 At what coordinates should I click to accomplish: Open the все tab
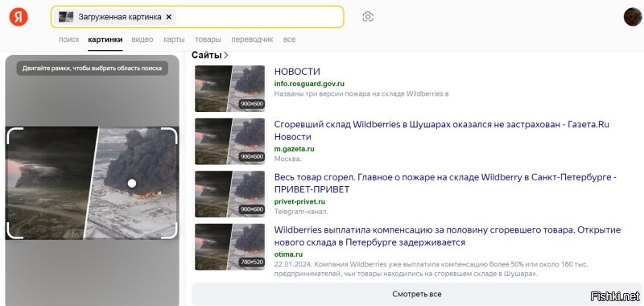tap(289, 39)
